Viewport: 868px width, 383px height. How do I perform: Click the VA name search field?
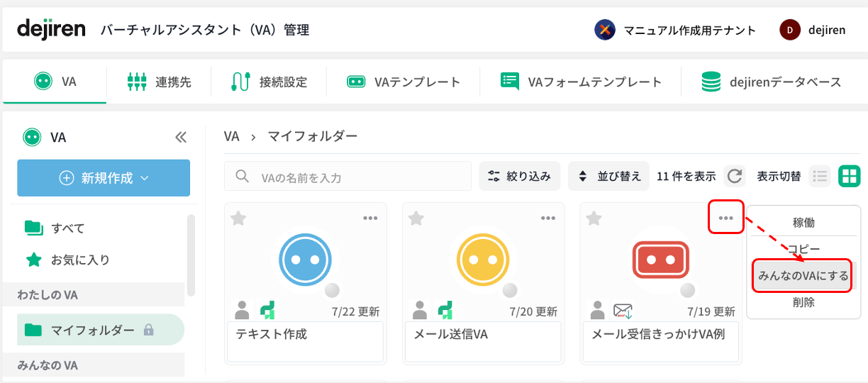tap(347, 177)
